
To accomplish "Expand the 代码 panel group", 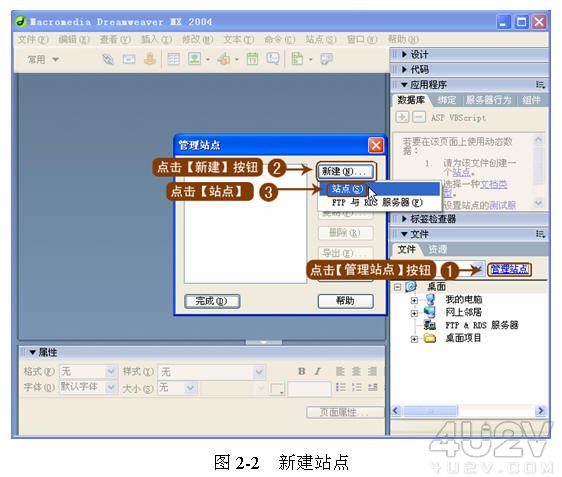I will point(404,70).
